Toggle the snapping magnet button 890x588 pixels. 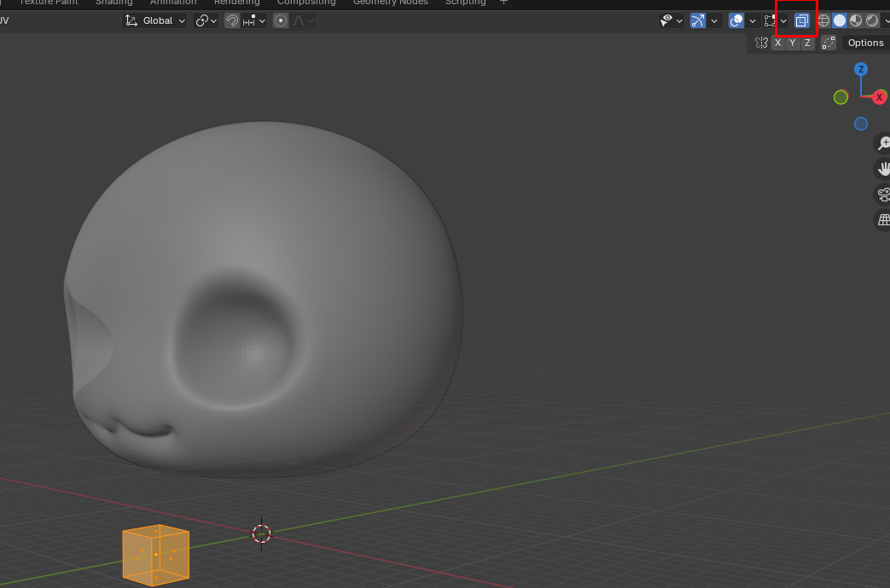click(231, 20)
